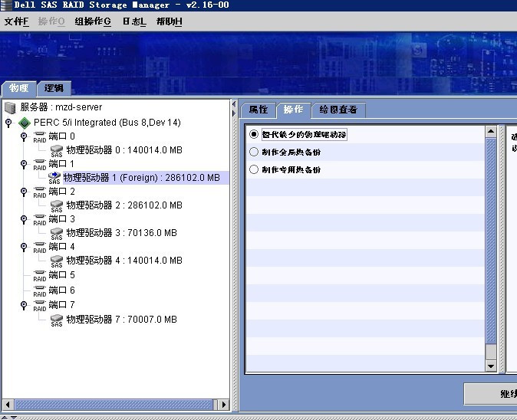The height and width of the screenshot is (420, 517).
Task: Click the RAID icon for 端口 5
Action: (40, 276)
